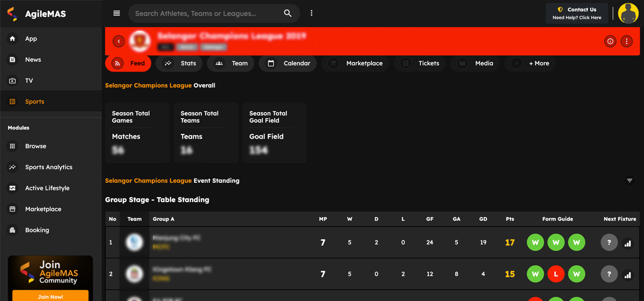Click the Group A column header
644x301 pixels.
[x=164, y=219]
